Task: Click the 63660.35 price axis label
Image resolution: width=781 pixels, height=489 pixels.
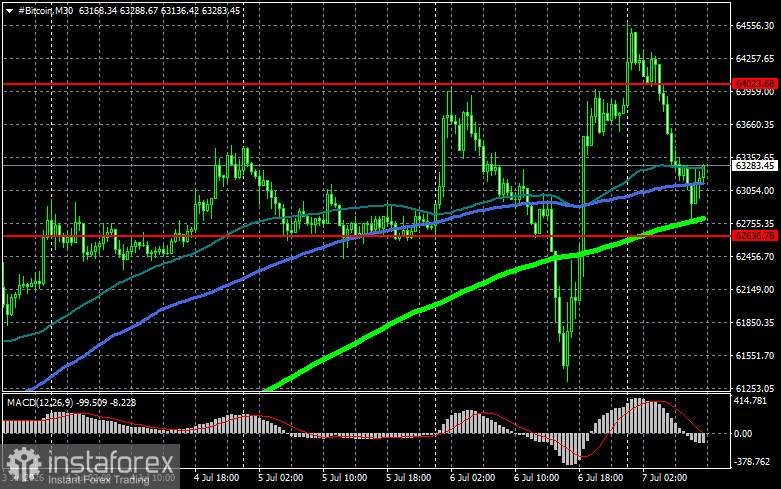Action: 755,124
